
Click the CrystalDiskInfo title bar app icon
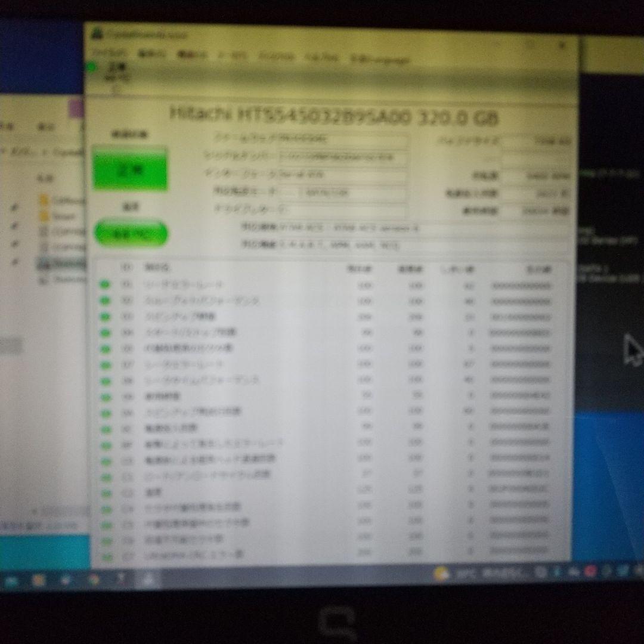tap(97, 33)
